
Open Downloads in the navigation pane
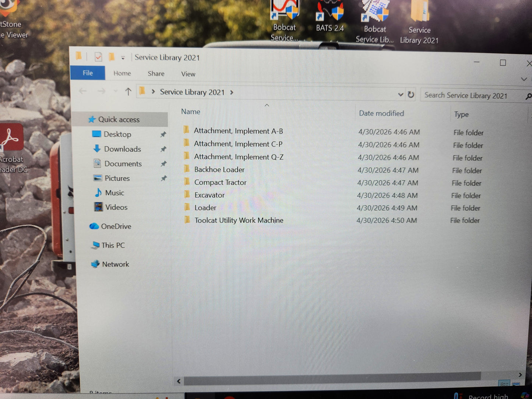(x=122, y=149)
